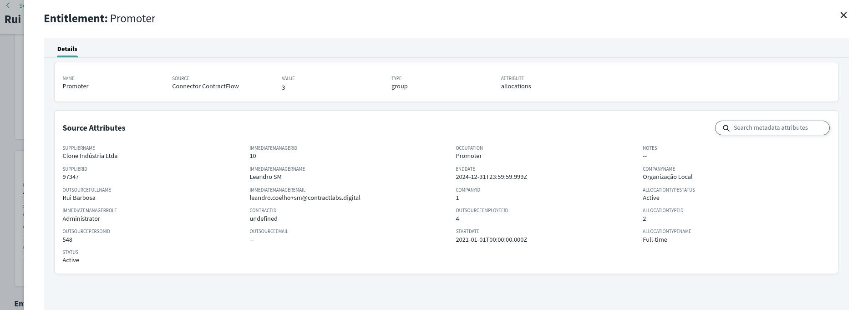Close the Entitlement Promoter panel
868x310 pixels.
843,15
